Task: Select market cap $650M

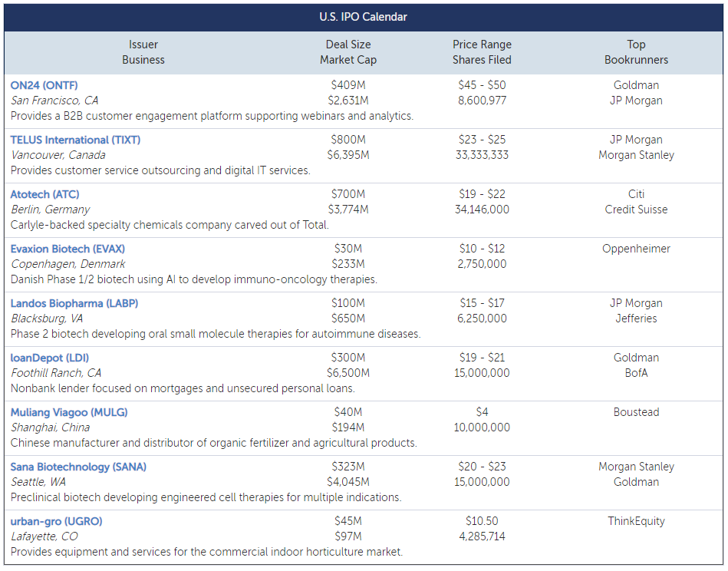Action: tap(348, 319)
